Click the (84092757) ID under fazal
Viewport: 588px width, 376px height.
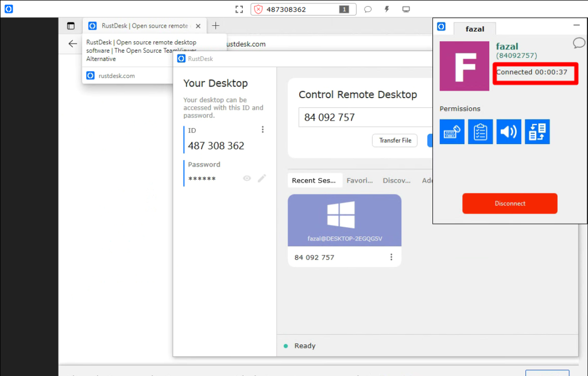(x=516, y=56)
